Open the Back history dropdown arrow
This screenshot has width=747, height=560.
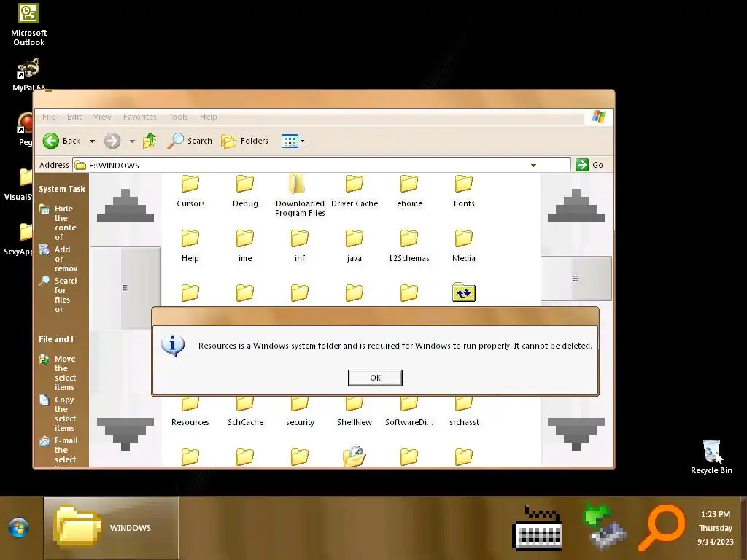(x=93, y=141)
